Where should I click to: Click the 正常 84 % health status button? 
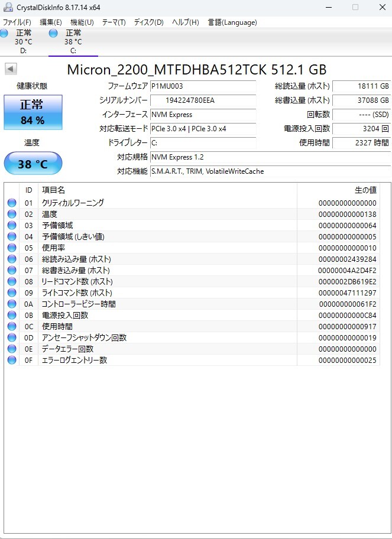point(33,112)
